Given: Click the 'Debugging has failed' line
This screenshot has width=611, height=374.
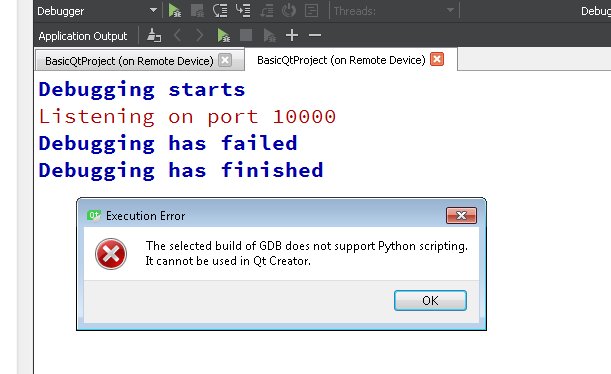Looking at the screenshot, I should (x=168, y=144).
